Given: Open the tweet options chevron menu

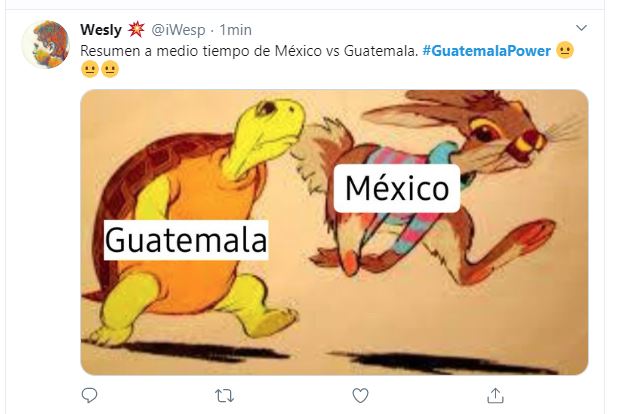Looking at the screenshot, I should pyautogui.click(x=581, y=28).
